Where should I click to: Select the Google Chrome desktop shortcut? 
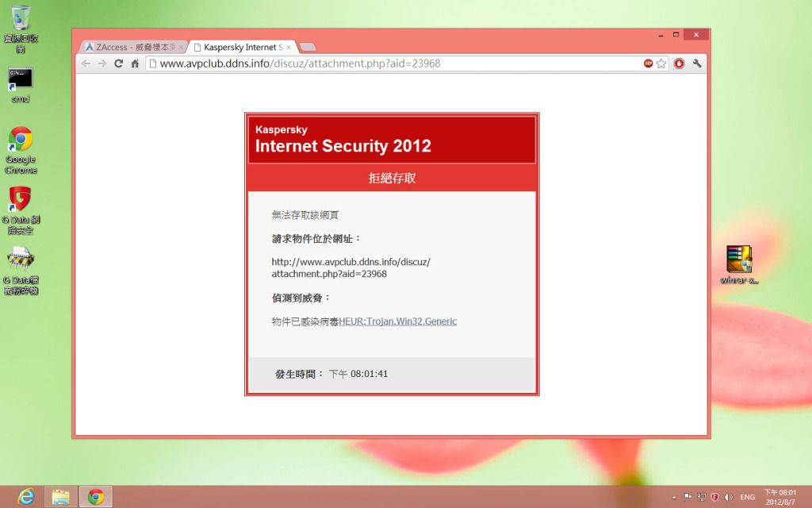tap(21, 150)
